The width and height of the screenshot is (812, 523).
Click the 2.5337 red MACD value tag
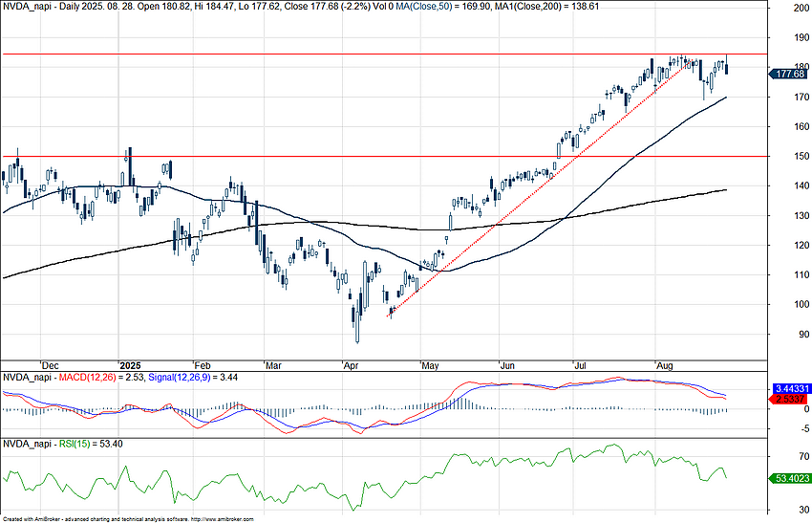pyautogui.click(x=790, y=399)
